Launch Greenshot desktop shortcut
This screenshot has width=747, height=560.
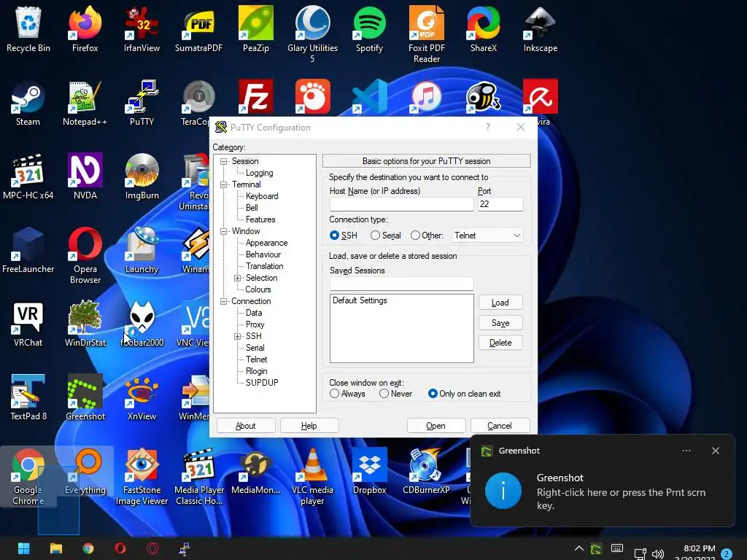coord(85,397)
